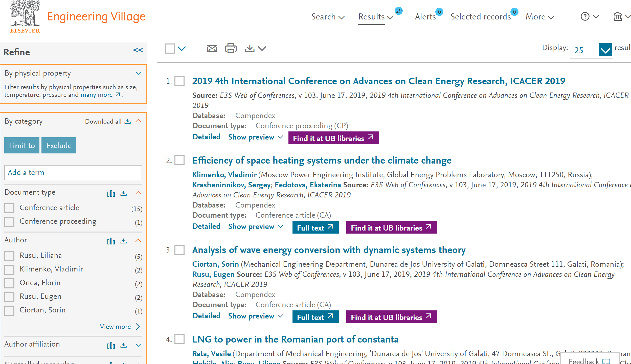Image resolution: width=631 pixels, height=364 pixels.
Task: Open the select-all dropdown arrow
Action: [182, 48]
